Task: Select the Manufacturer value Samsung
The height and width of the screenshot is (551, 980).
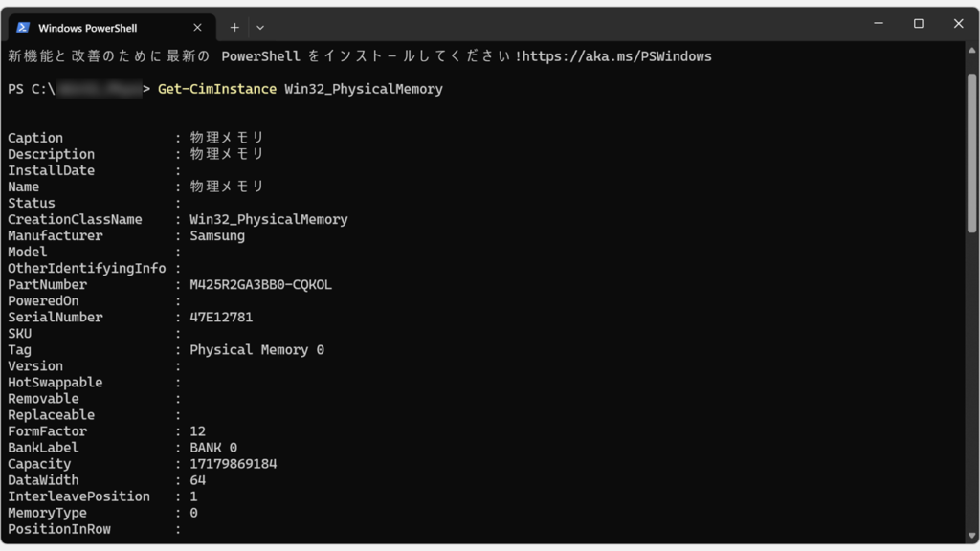Action: click(216, 235)
